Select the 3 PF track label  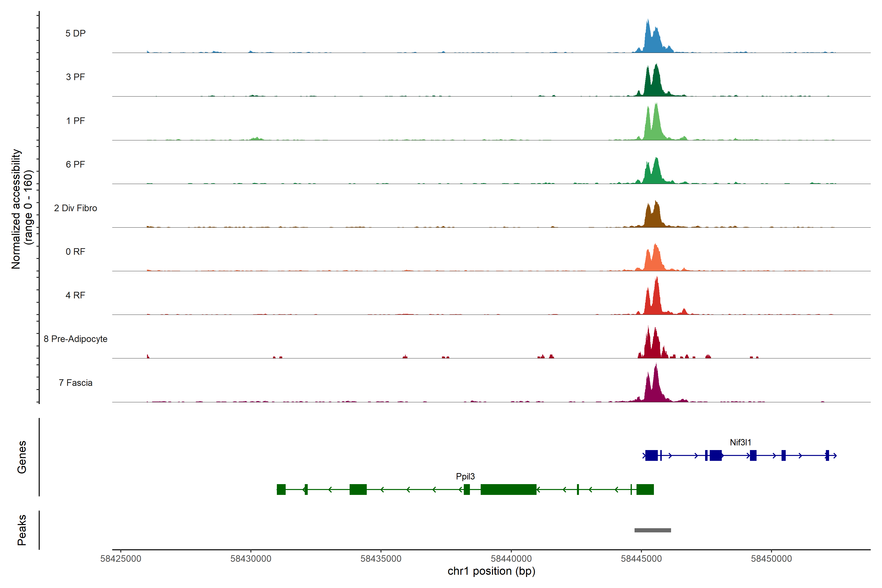(75, 77)
